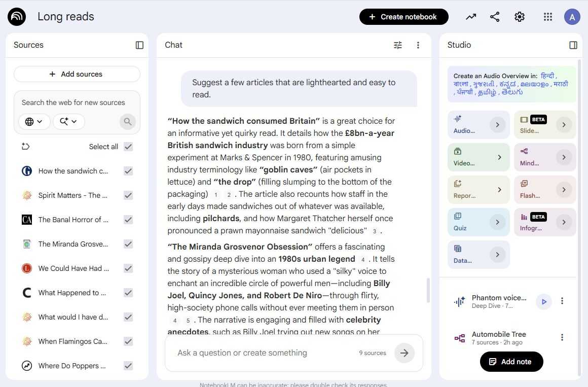Click the Quiz tile icon
588x387 pixels.
(458, 216)
